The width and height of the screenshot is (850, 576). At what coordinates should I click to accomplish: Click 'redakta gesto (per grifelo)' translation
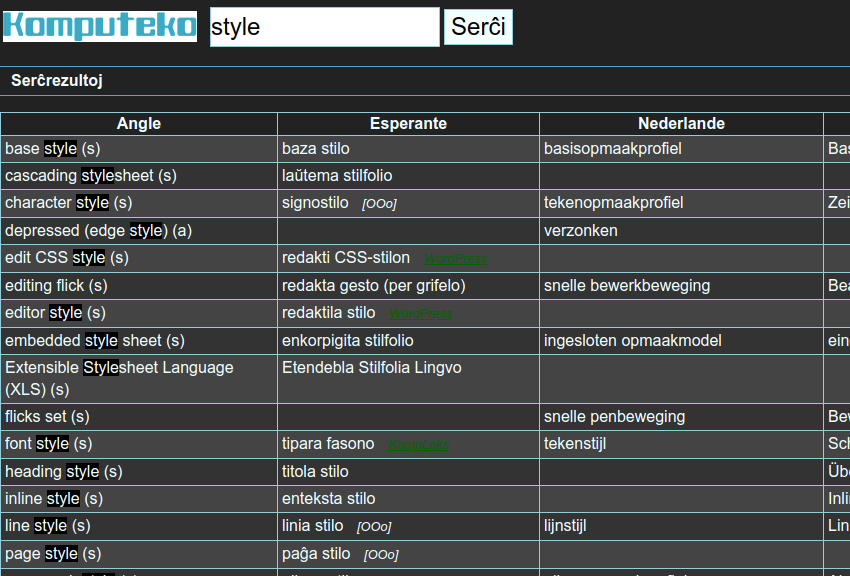[x=374, y=286]
